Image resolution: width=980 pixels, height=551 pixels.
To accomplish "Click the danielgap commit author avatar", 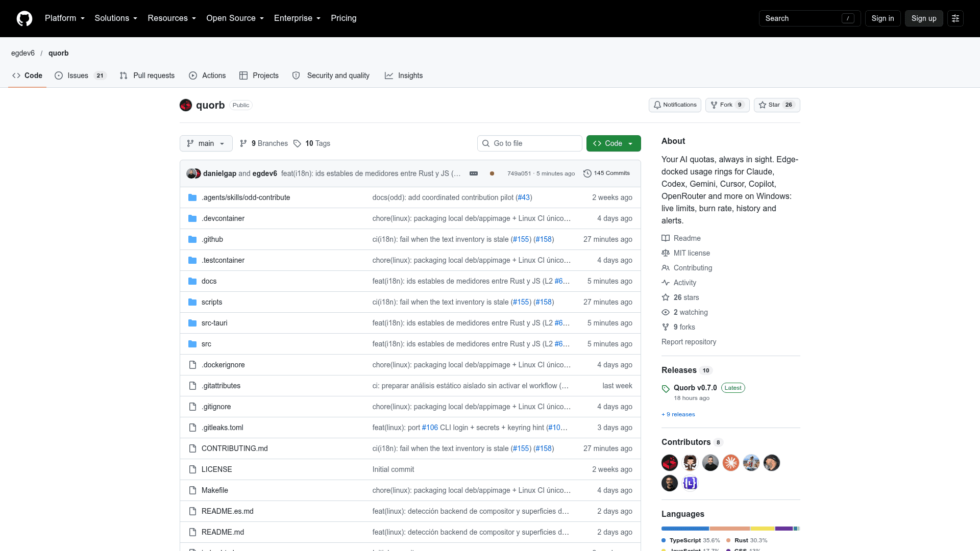I will point(191,173).
